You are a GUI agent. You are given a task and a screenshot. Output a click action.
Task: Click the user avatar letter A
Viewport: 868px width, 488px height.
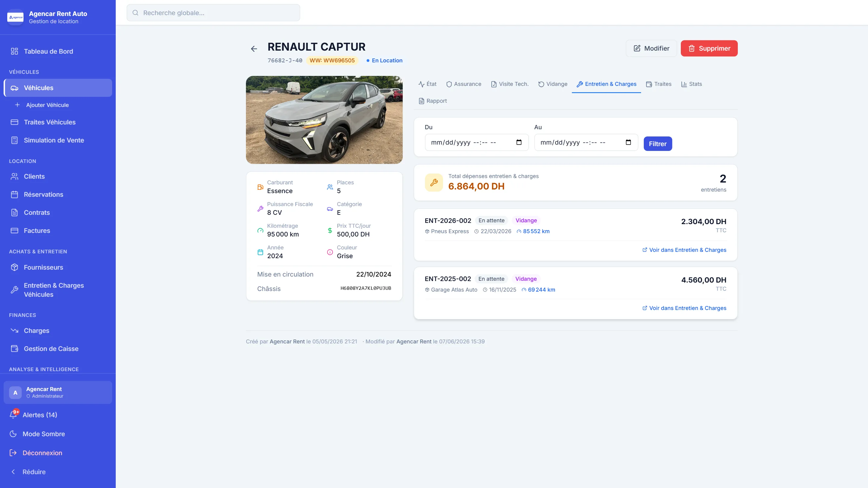point(15,392)
